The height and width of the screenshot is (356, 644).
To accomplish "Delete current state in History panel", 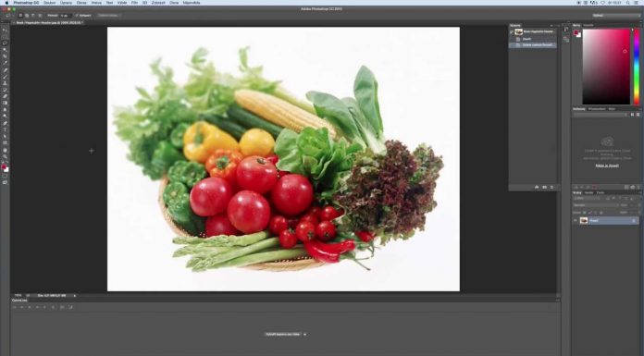I will [x=551, y=187].
